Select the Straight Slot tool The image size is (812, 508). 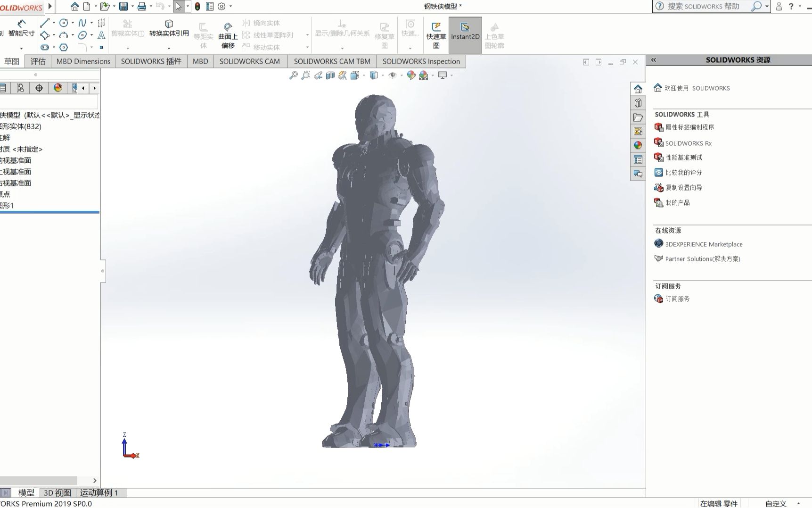[x=45, y=47]
